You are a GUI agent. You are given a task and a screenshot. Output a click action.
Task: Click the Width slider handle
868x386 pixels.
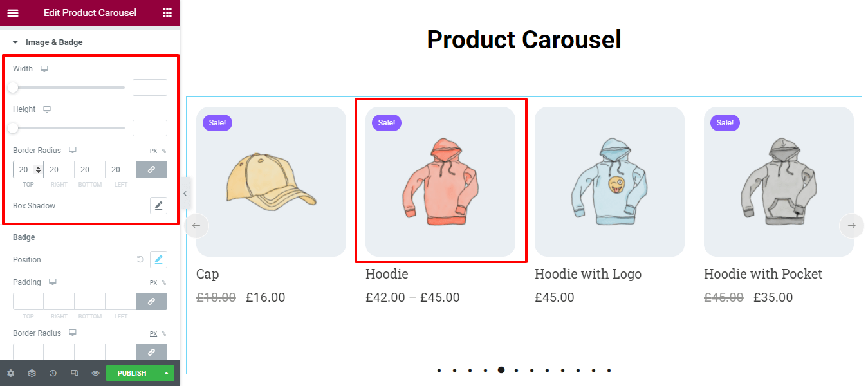tap(13, 87)
